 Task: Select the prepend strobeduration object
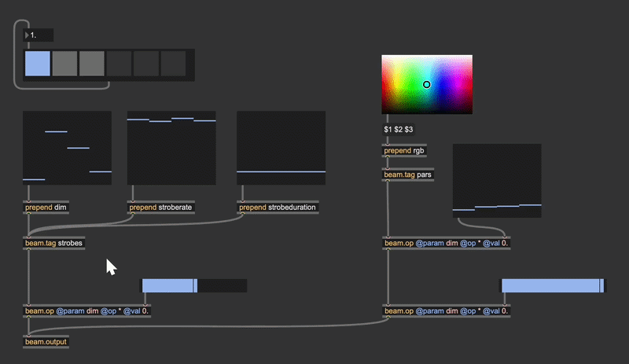click(278, 208)
